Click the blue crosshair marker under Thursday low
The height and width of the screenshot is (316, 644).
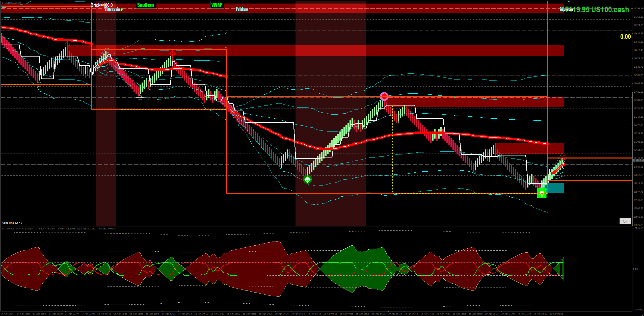[140, 97]
